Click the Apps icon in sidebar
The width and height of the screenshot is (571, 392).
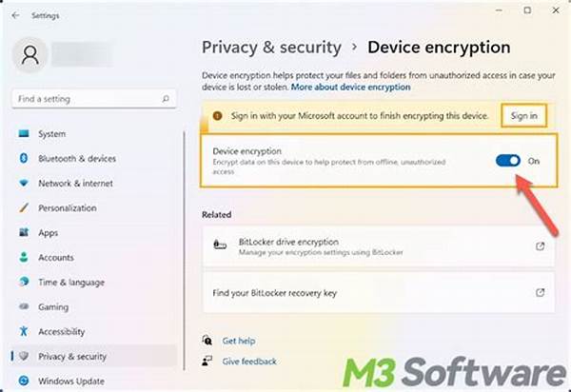tap(24, 233)
